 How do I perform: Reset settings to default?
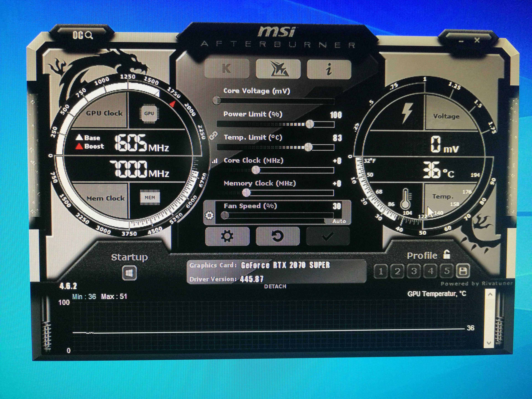[x=277, y=236]
